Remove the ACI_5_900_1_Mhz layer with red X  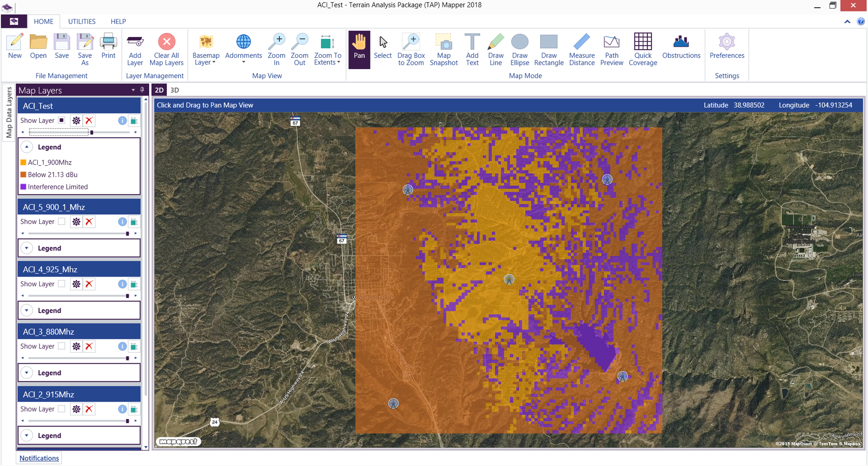(89, 222)
